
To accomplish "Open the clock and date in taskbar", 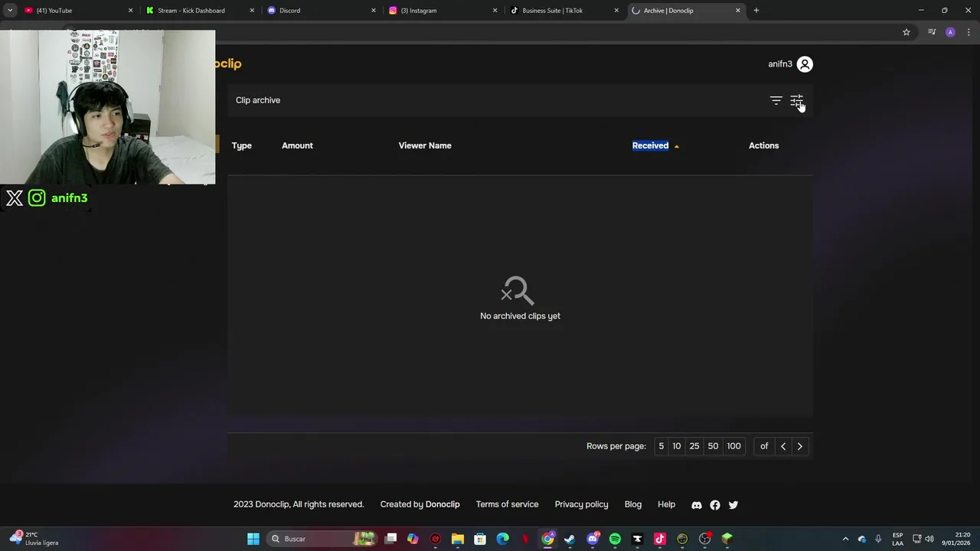I will click(955, 539).
